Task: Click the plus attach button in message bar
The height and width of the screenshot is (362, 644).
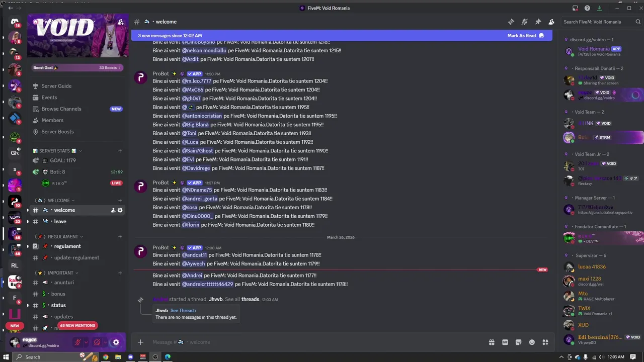Action: [140, 342]
